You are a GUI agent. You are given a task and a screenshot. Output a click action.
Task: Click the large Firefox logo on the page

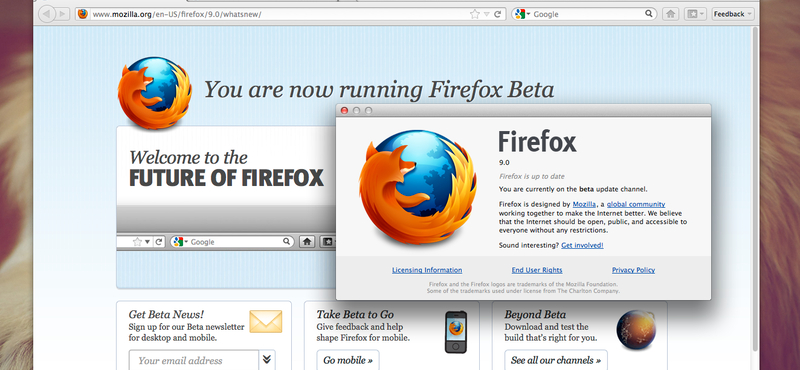point(155,92)
